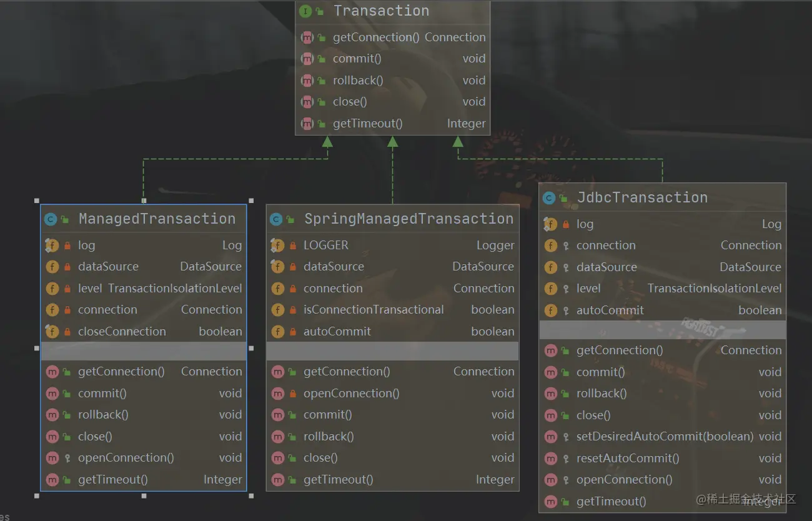Click getConnection() text in the Transaction interface
812x521 pixels.
pos(376,37)
